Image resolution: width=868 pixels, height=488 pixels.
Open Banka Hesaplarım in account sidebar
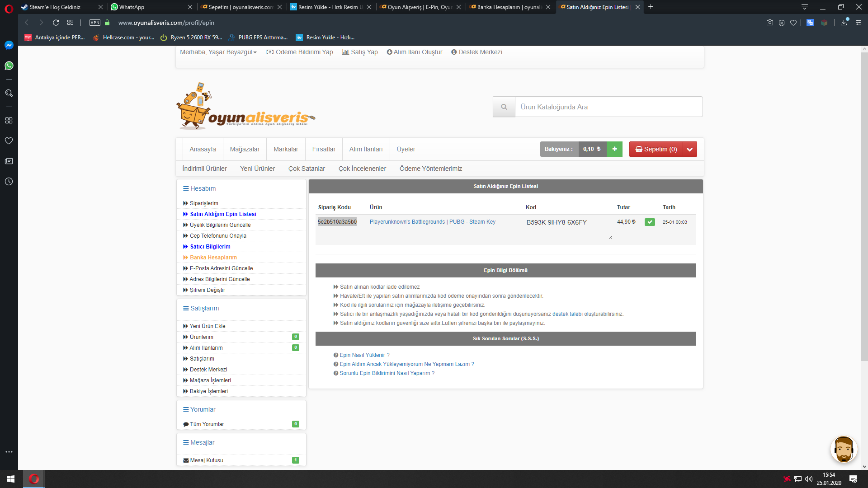click(213, 258)
